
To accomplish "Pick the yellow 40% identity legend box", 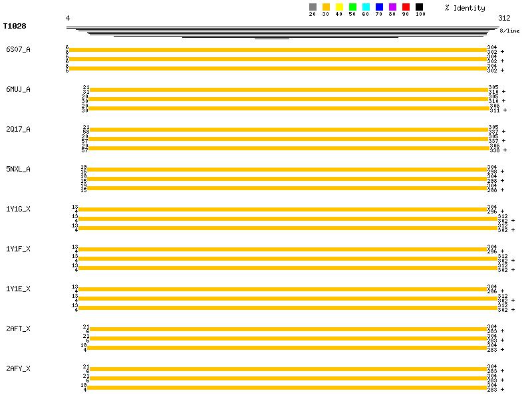I will (x=339, y=7).
